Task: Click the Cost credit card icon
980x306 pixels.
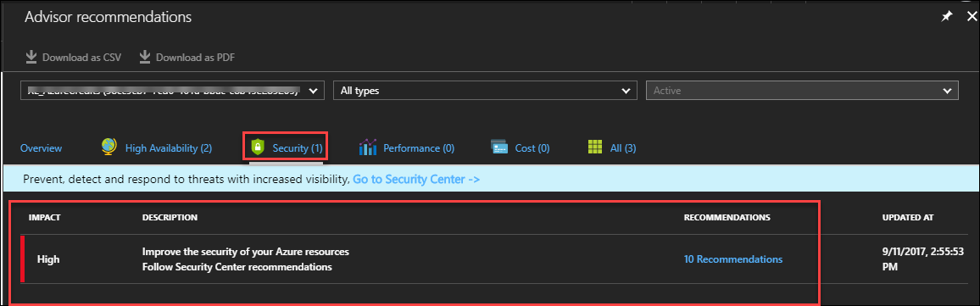Action: pos(499,147)
